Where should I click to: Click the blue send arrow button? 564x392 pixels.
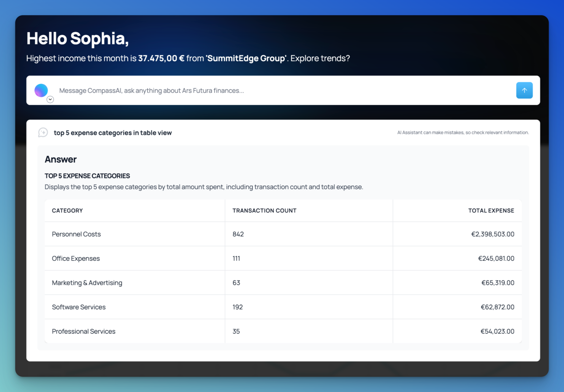pos(524,90)
